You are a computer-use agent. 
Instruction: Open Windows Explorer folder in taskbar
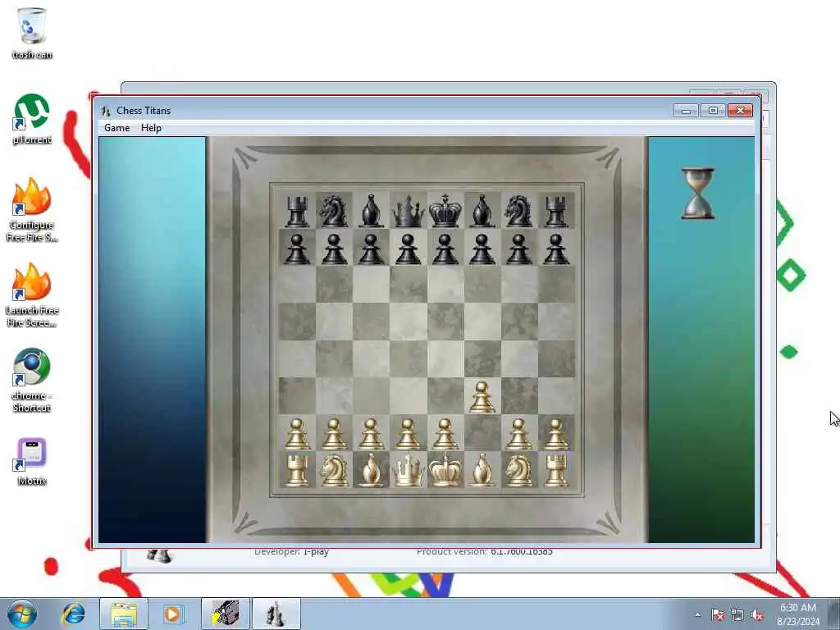tap(124, 614)
